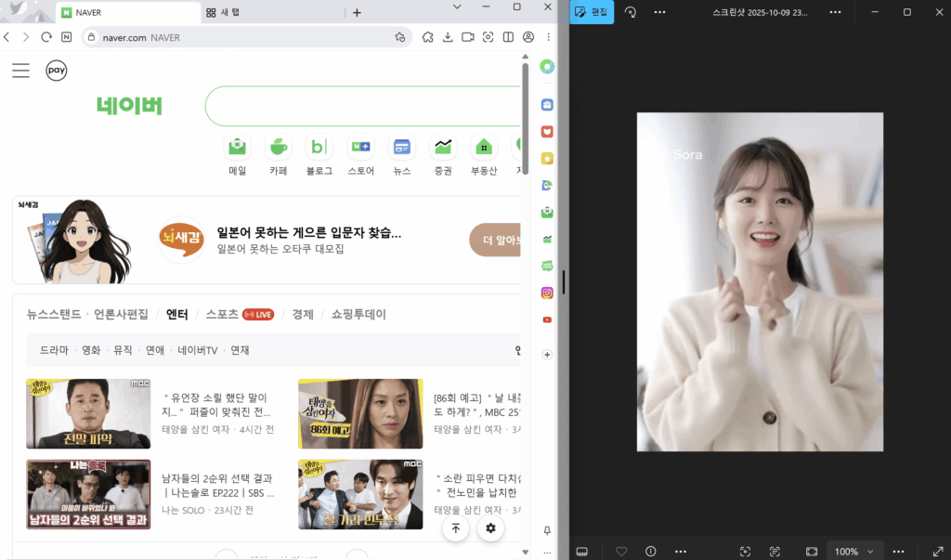This screenshot has height=560, width=951.
Task: Toggle favorite heart for the photo
Action: pyautogui.click(x=621, y=551)
